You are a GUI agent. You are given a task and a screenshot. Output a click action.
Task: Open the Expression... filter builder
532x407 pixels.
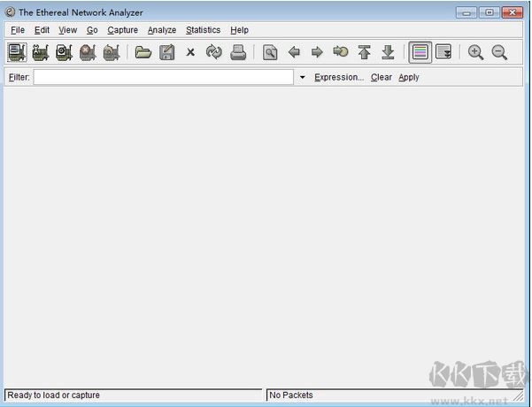click(339, 77)
